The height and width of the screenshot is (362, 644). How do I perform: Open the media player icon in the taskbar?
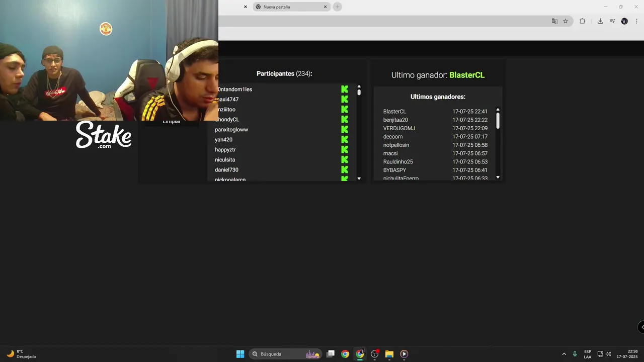[x=404, y=354]
